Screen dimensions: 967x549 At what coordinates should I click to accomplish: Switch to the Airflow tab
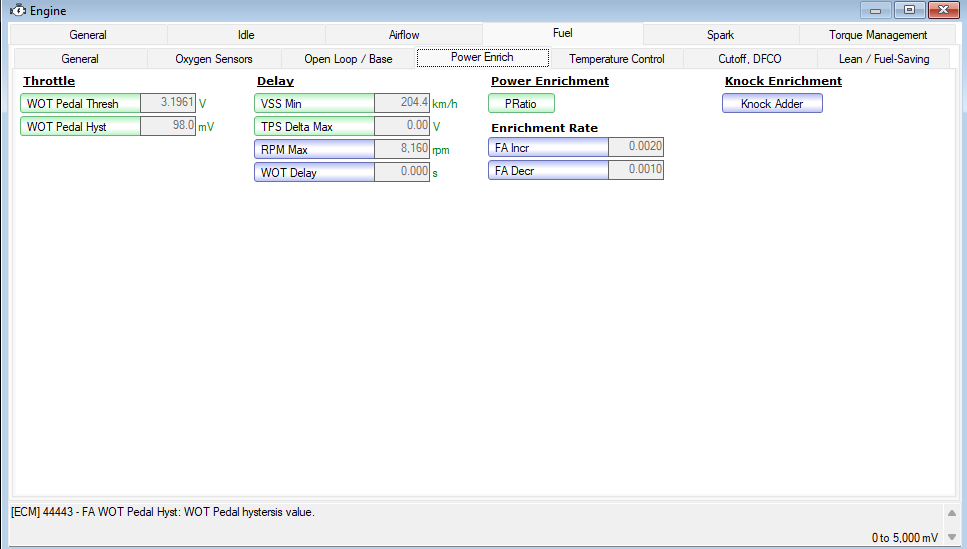coord(404,35)
